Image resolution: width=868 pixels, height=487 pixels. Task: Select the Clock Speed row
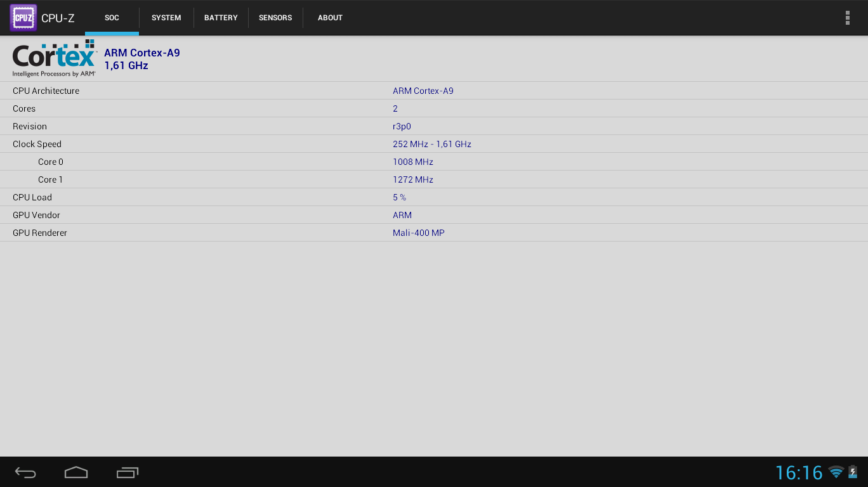(434, 144)
